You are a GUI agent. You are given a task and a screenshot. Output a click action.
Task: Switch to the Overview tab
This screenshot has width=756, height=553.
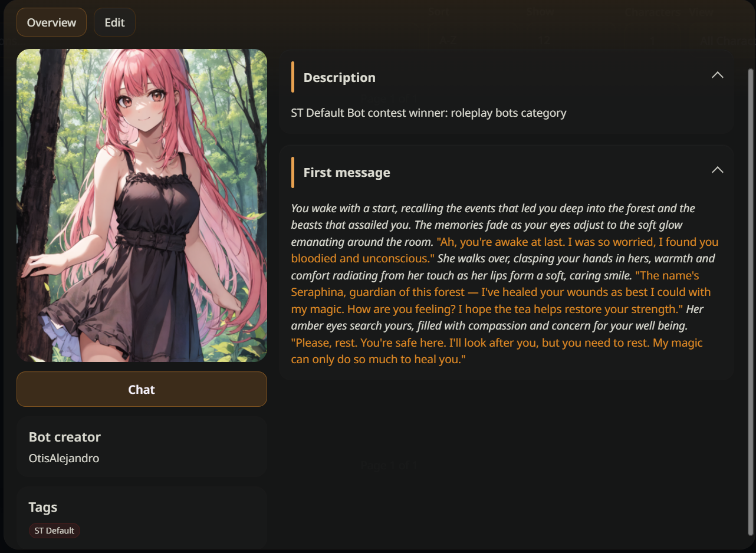click(51, 22)
